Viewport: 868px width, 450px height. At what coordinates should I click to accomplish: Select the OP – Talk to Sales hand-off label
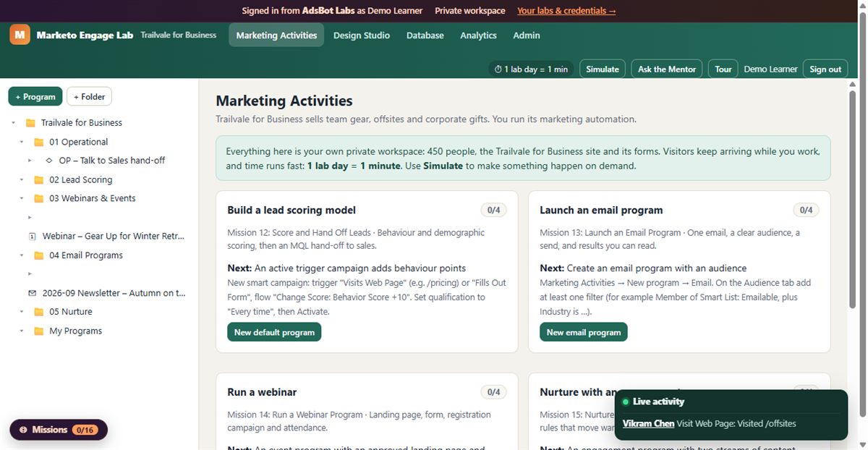coord(111,161)
